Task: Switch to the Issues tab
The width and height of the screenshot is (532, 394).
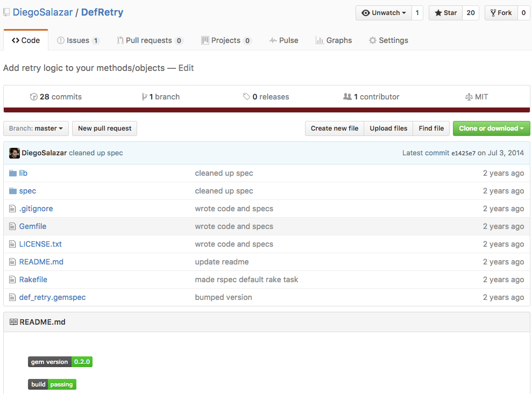Action: [x=78, y=40]
